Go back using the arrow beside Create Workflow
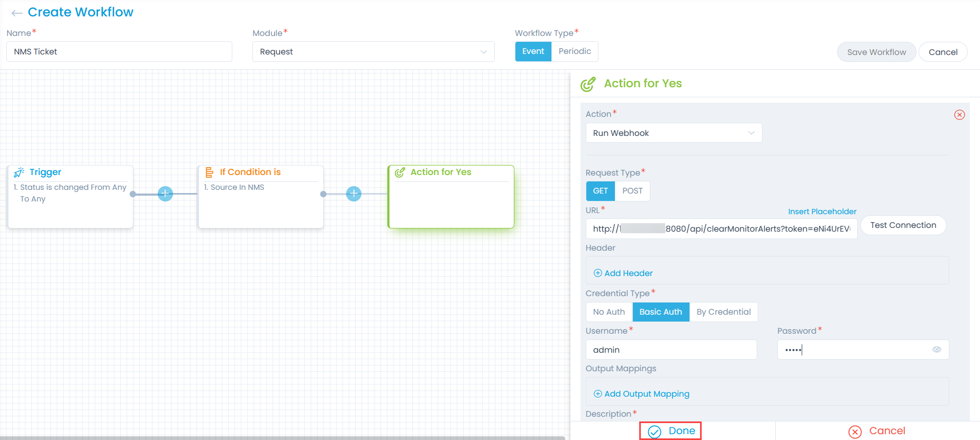980x440 pixels. pyautogui.click(x=17, y=13)
